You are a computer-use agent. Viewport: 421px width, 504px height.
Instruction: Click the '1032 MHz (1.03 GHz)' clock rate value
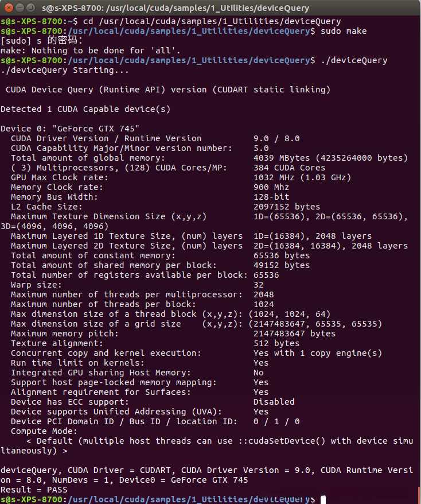302,177
